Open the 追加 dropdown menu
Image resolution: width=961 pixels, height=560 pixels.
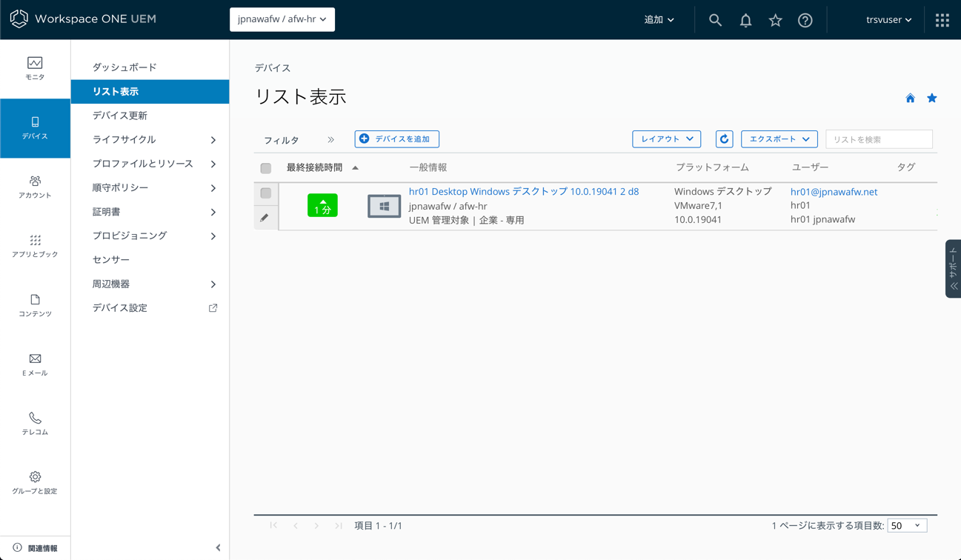click(659, 20)
